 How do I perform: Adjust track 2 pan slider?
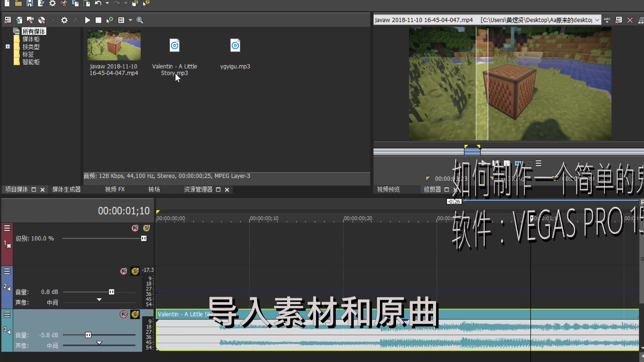[x=99, y=300]
